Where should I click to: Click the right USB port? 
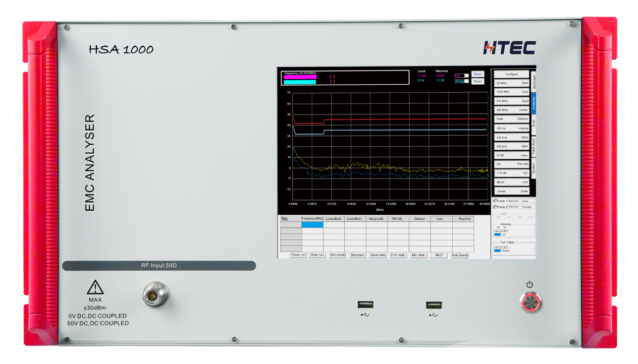(x=434, y=305)
